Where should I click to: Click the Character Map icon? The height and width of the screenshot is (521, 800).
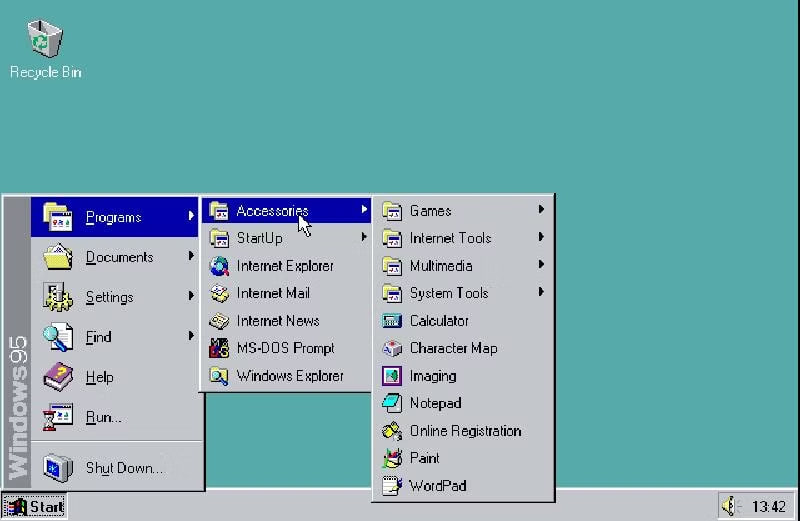pos(392,349)
